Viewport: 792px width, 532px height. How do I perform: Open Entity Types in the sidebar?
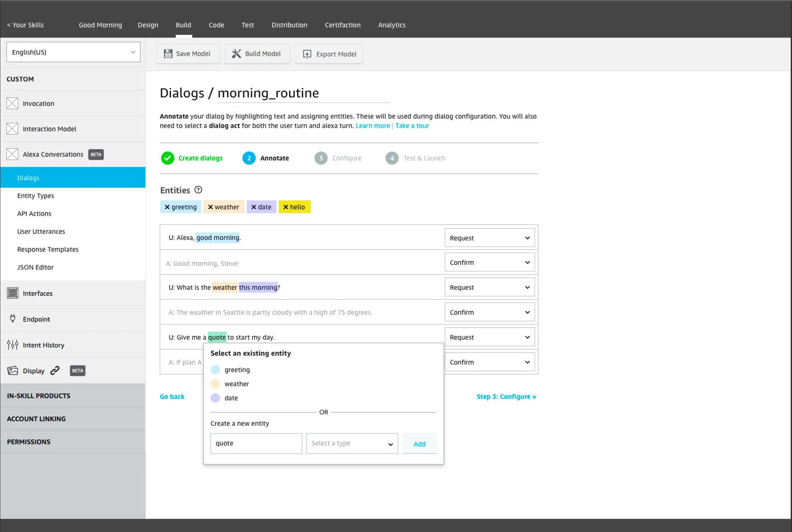point(36,196)
